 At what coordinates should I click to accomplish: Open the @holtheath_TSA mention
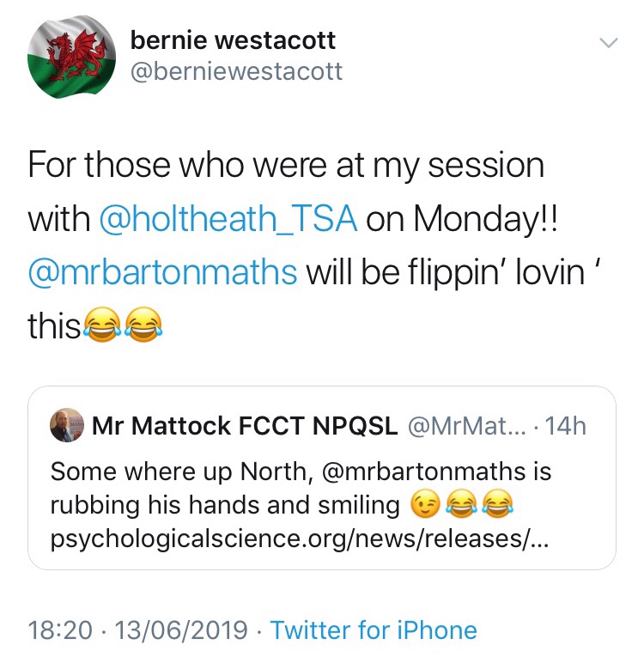coord(228,218)
